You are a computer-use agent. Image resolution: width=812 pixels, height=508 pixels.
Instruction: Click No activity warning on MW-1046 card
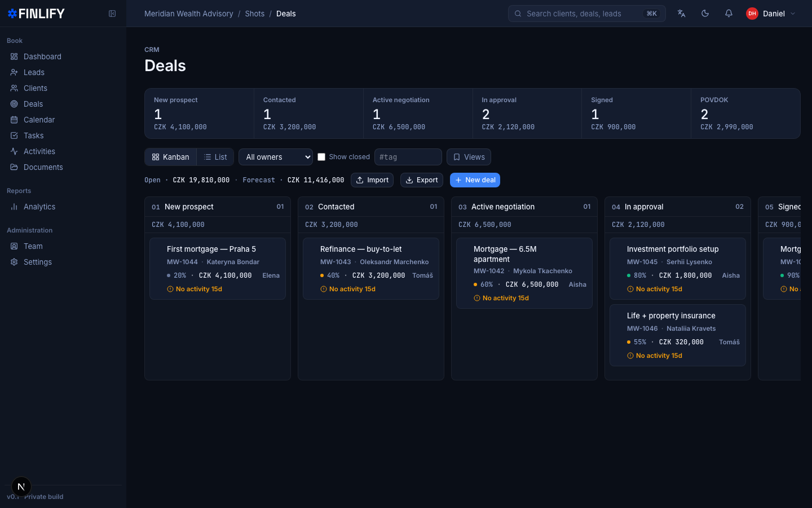click(655, 356)
